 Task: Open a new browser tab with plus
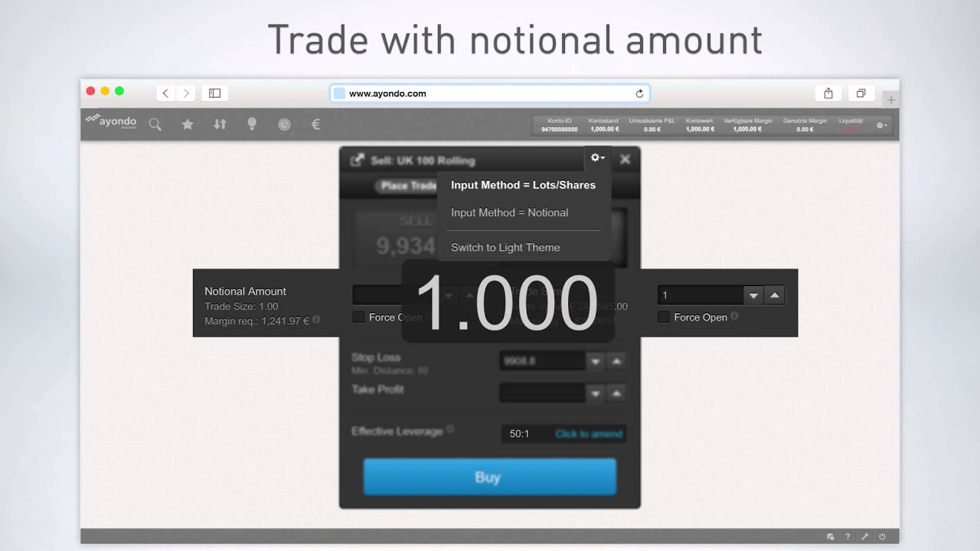[x=891, y=99]
